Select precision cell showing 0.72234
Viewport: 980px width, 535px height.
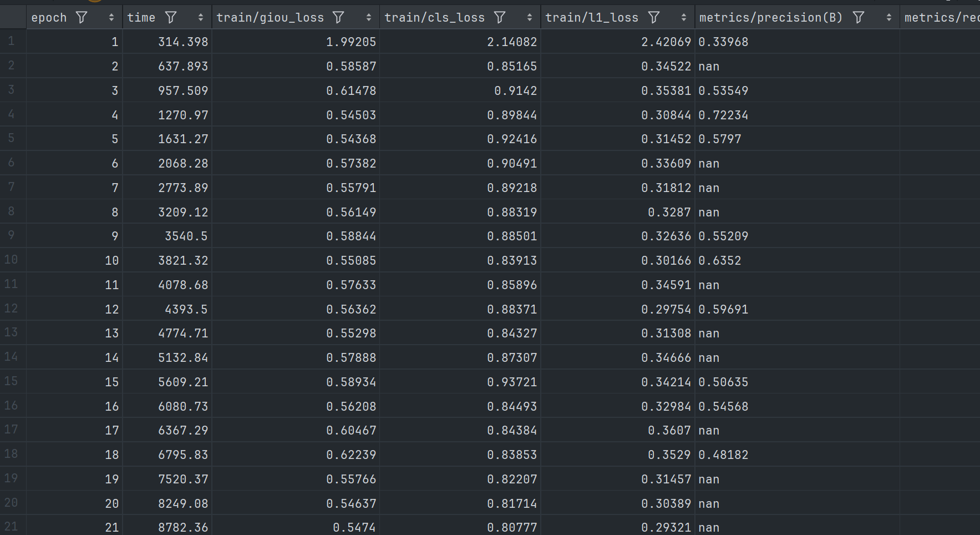click(x=723, y=115)
